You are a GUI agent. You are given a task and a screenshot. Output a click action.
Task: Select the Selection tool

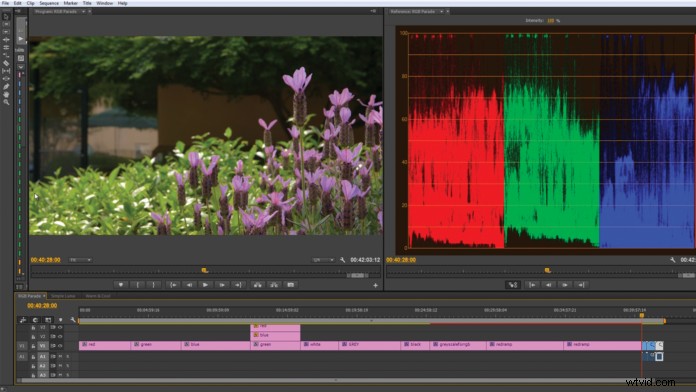point(6,16)
